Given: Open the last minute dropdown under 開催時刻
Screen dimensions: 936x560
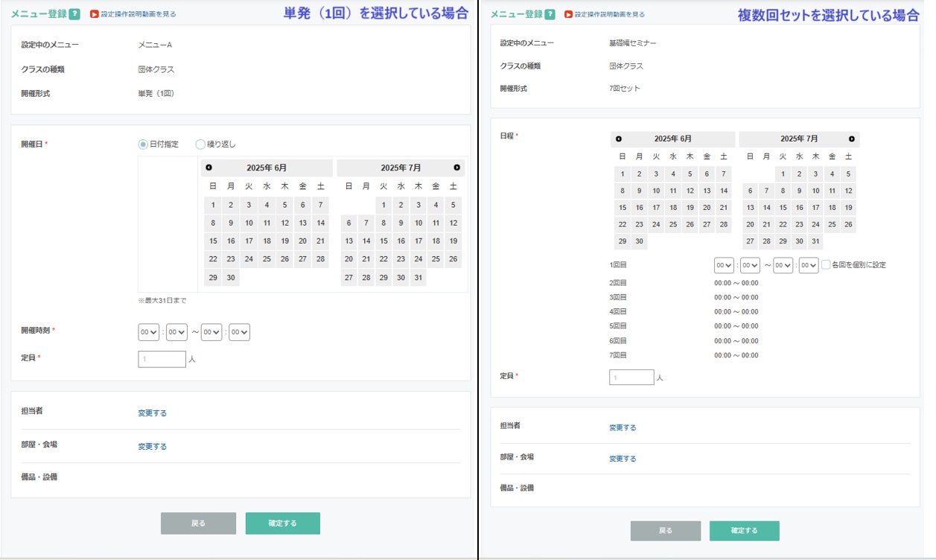Looking at the screenshot, I should 239,333.
